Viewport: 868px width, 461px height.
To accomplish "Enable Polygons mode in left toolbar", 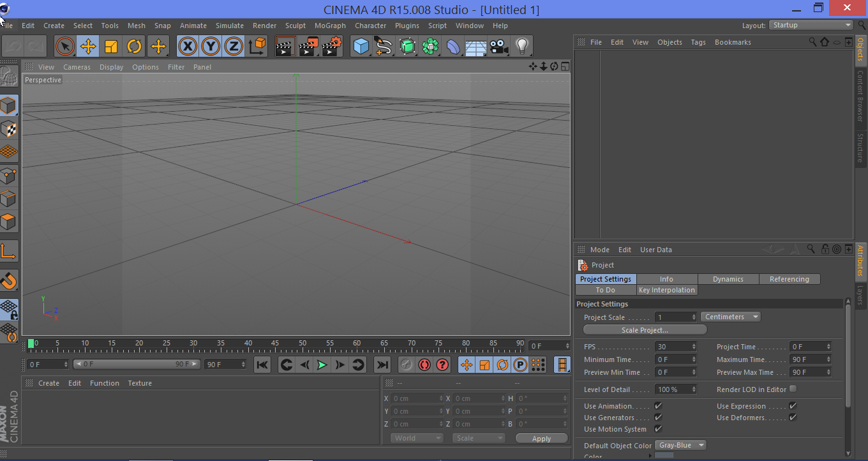I will 9,222.
